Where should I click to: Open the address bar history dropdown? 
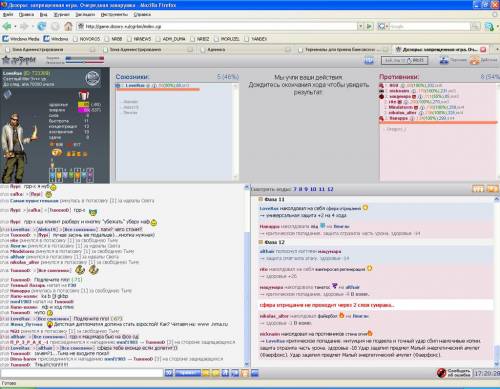tap(360, 26)
